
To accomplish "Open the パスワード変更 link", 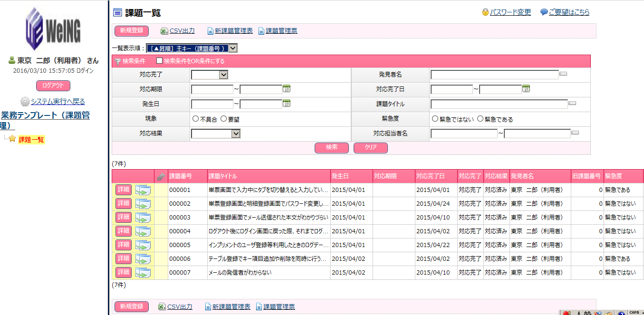I will pyautogui.click(x=510, y=12).
